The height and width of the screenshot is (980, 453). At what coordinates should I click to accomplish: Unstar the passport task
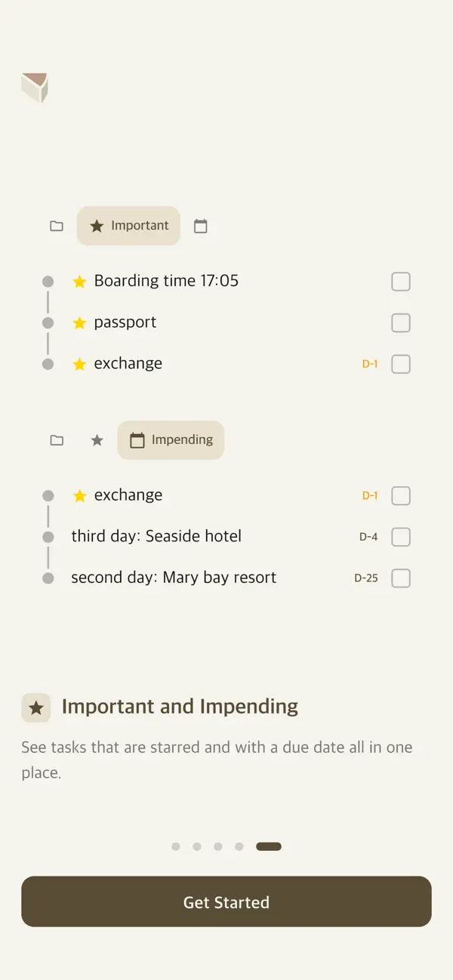click(80, 322)
